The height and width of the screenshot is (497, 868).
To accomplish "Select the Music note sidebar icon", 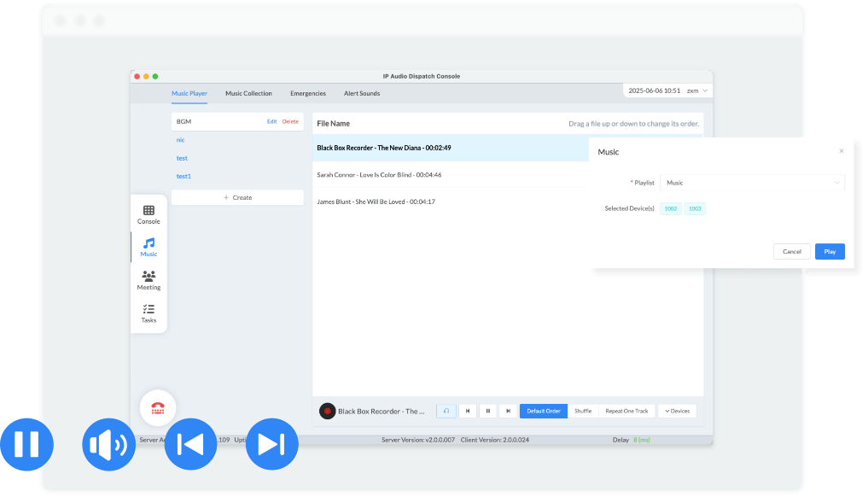I will pos(149,247).
